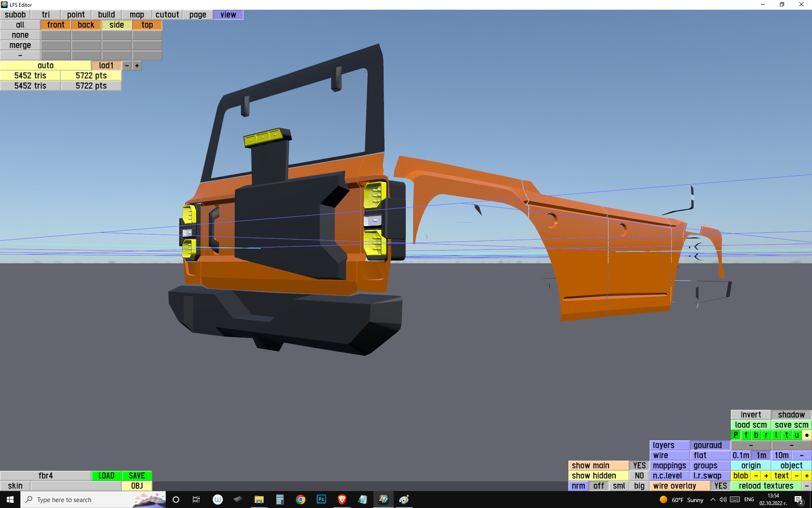Open the cutout tab
This screenshot has width=812, height=508.
coord(167,15)
